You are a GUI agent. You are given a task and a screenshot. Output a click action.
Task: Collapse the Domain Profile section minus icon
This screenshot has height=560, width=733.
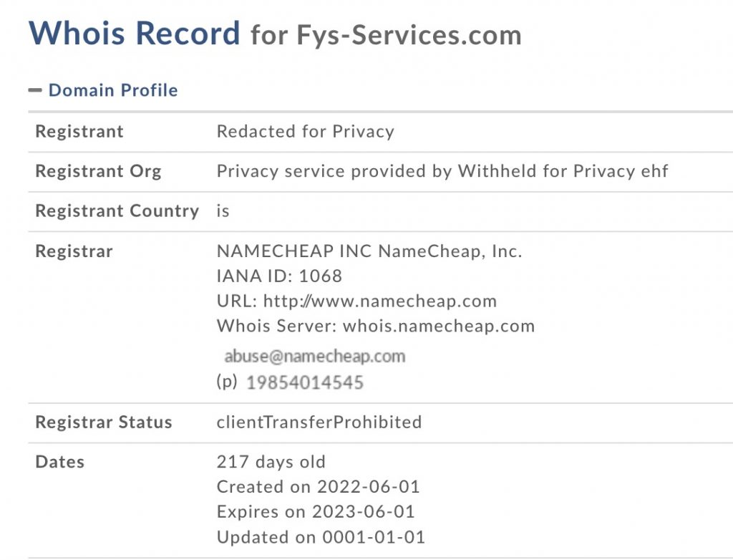tap(35, 90)
